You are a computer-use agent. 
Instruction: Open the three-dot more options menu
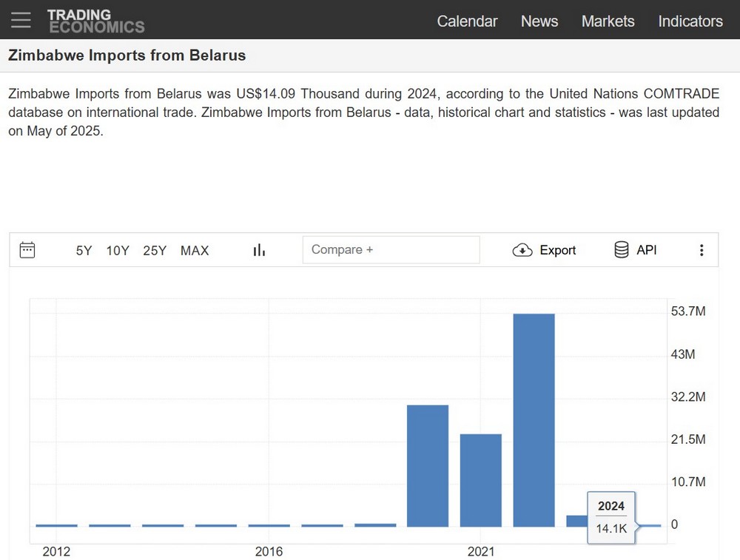702,250
